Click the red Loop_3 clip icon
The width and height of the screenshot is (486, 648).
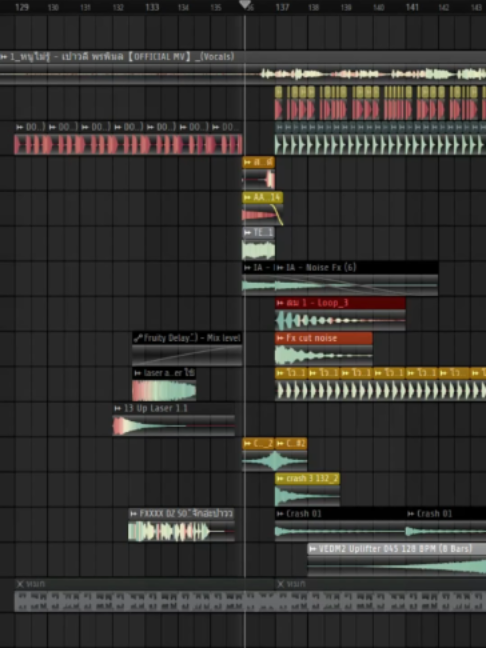(x=280, y=303)
